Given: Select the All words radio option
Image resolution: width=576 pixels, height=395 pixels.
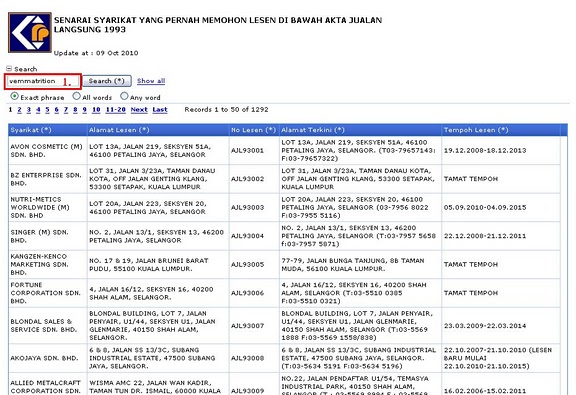Looking at the screenshot, I should (x=76, y=96).
